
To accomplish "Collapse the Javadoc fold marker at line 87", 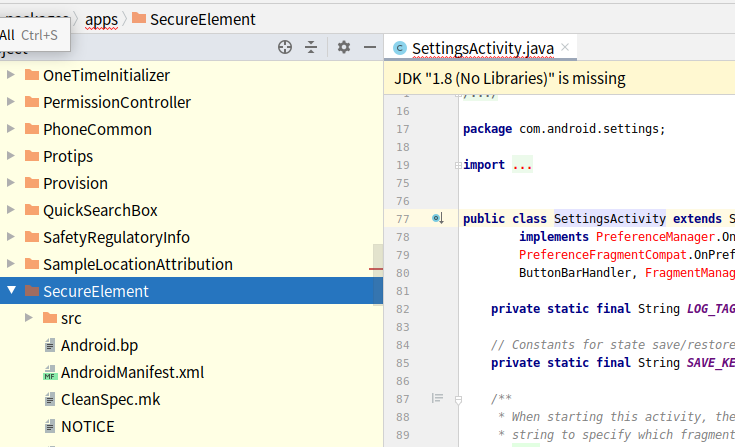I will (458, 400).
